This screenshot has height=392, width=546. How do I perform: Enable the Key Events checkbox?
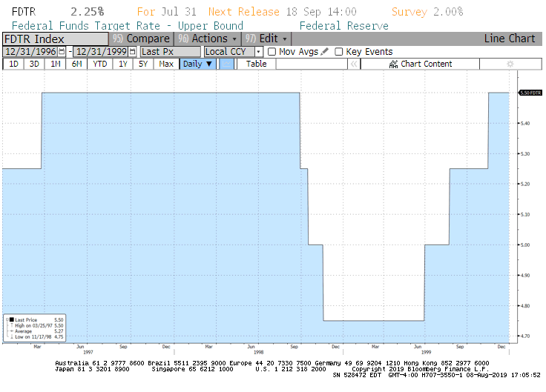pyautogui.click(x=339, y=52)
